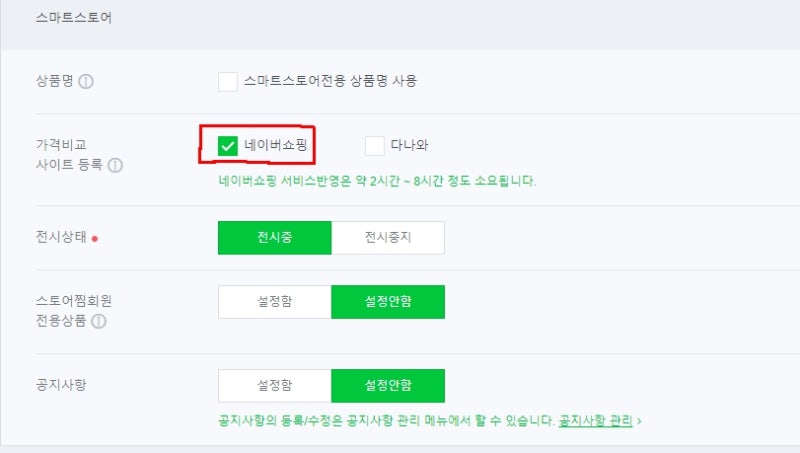The width and height of the screenshot is (800, 453).
Task: Select 전시중 display status
Action: tap(274, 238)
